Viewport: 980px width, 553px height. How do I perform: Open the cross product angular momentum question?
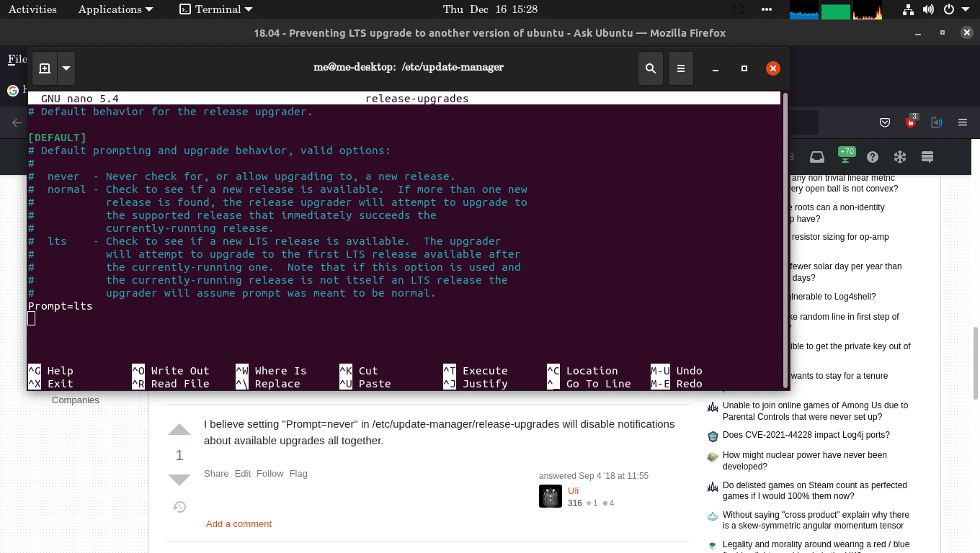click(x=816, y=521)
